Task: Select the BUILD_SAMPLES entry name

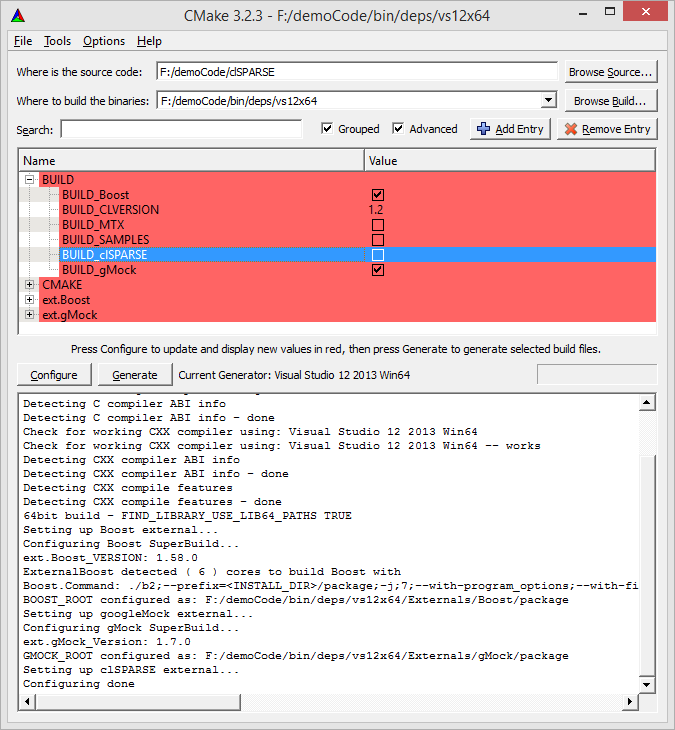Action: [x=106, y=240]
